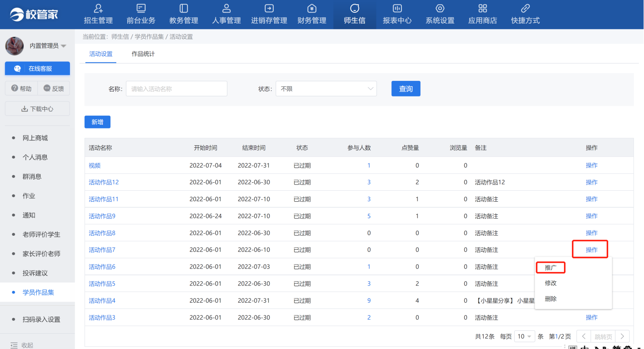Open the 活动作品4 activity link
The width and height of the screenshot is (644, 349).
(x=102, y=301)
